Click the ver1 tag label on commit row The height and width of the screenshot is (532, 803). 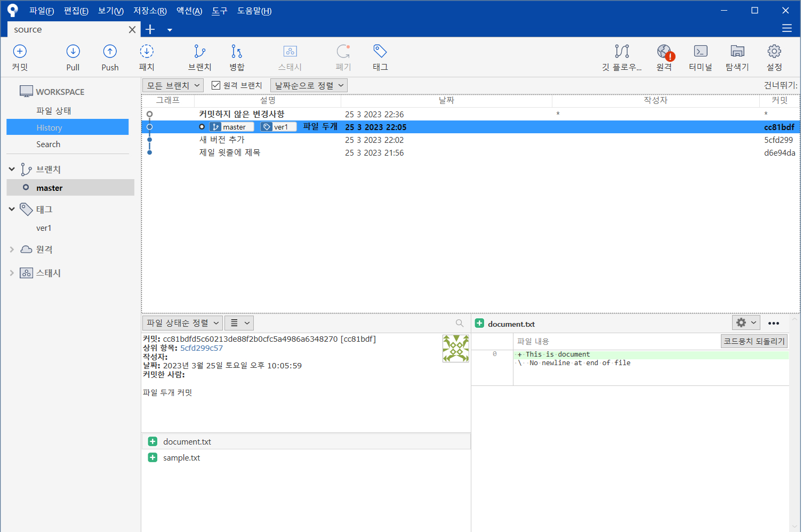coord(278,127)
